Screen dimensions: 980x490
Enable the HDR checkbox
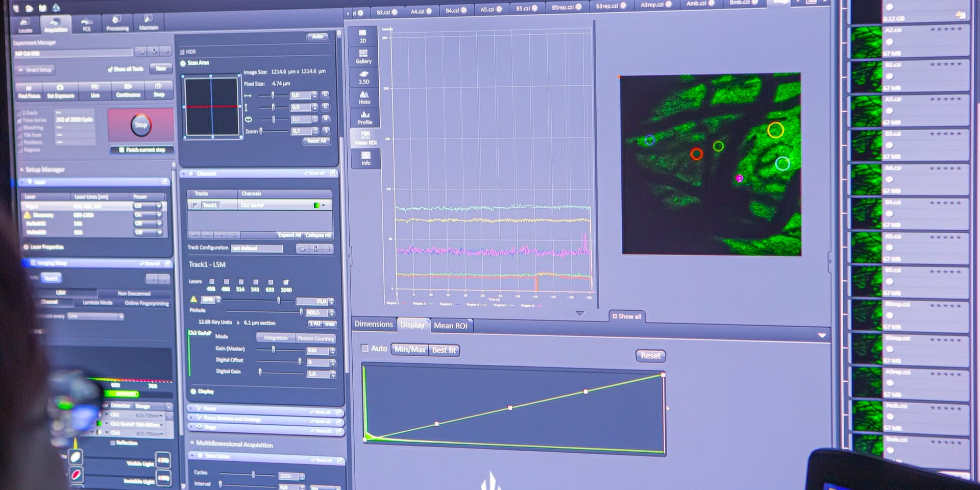point(182,52)
